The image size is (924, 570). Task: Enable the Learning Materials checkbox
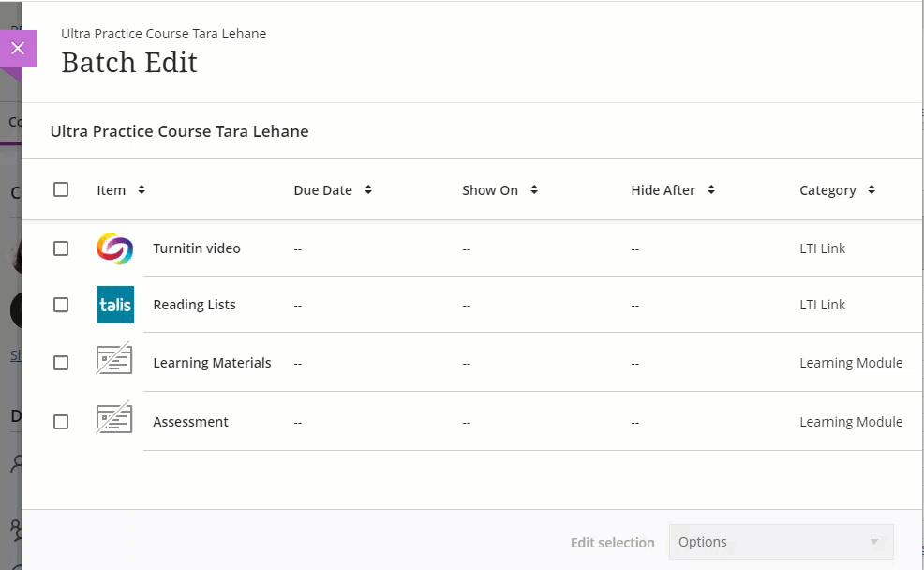pos(61,363)
